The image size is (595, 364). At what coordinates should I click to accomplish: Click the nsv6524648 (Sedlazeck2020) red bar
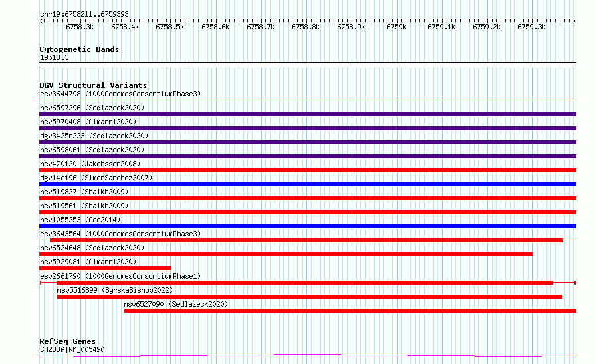(286, 254)
